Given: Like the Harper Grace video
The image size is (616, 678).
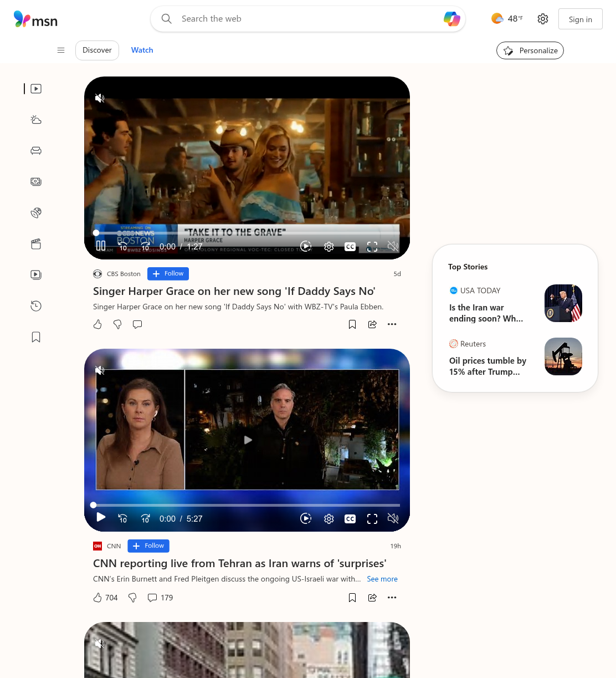Looking at the screenshot, I should point(97,324).
